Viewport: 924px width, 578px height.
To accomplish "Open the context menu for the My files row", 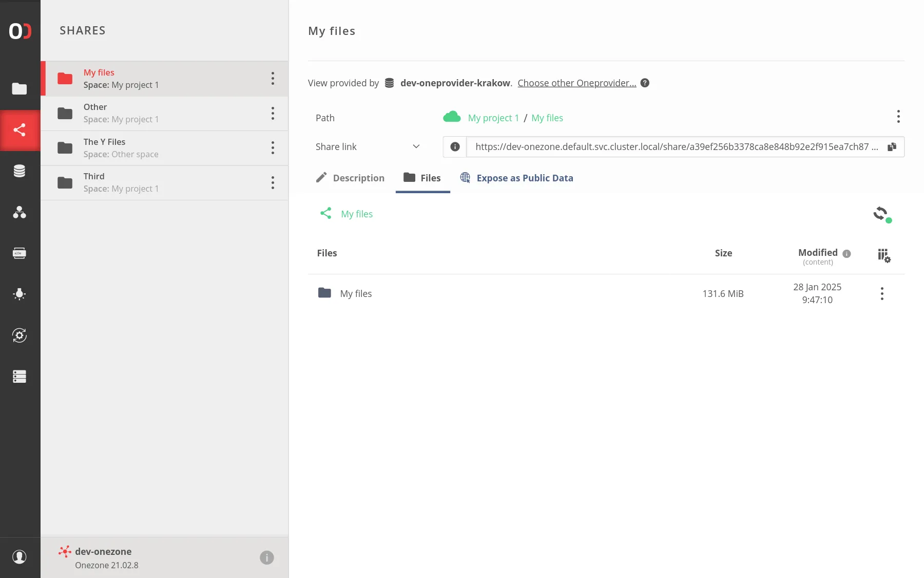I will 881,293.
